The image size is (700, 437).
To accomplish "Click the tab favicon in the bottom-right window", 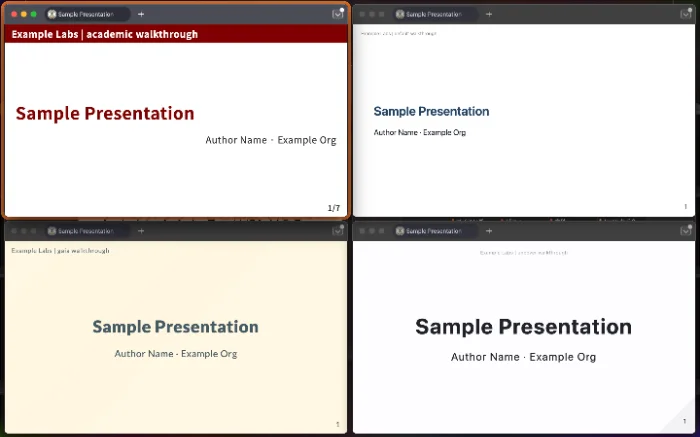I will pyautogui.click(x=400, y=231).
